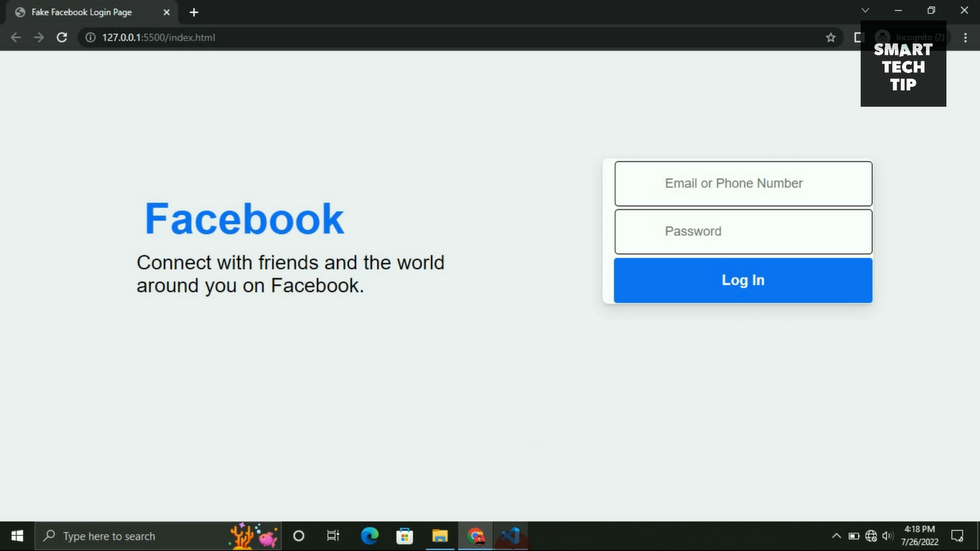Close the Fake Facebook Login Page tab
The width and height of the screenshot is (980, 551).
pyautogui.click(x=166, y=12)
